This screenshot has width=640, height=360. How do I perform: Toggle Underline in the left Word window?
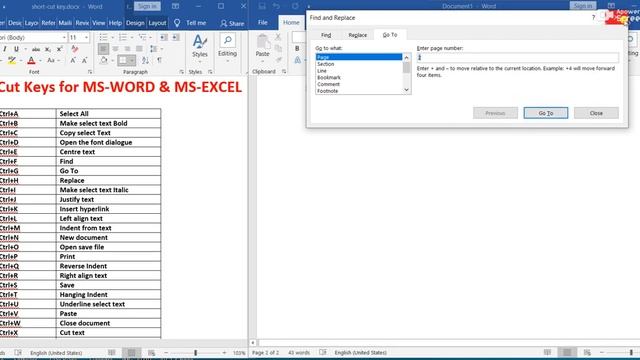click(x=16, y=49)
